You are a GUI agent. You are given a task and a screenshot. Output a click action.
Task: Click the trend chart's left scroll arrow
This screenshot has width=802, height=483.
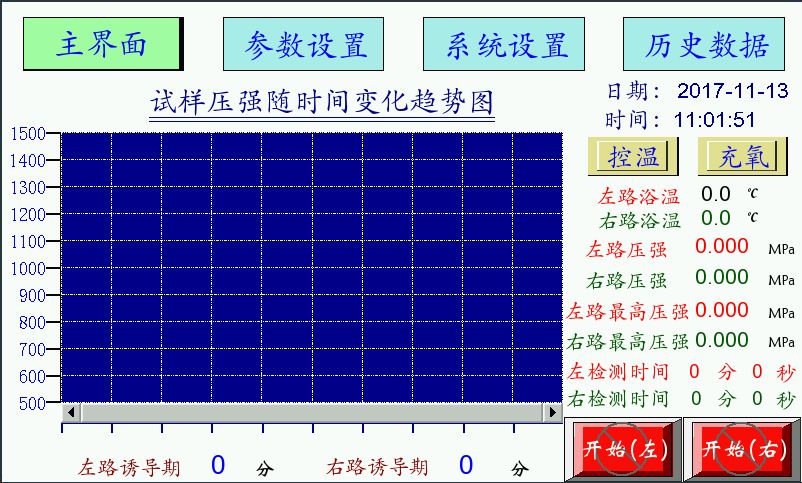pos(71,412)
